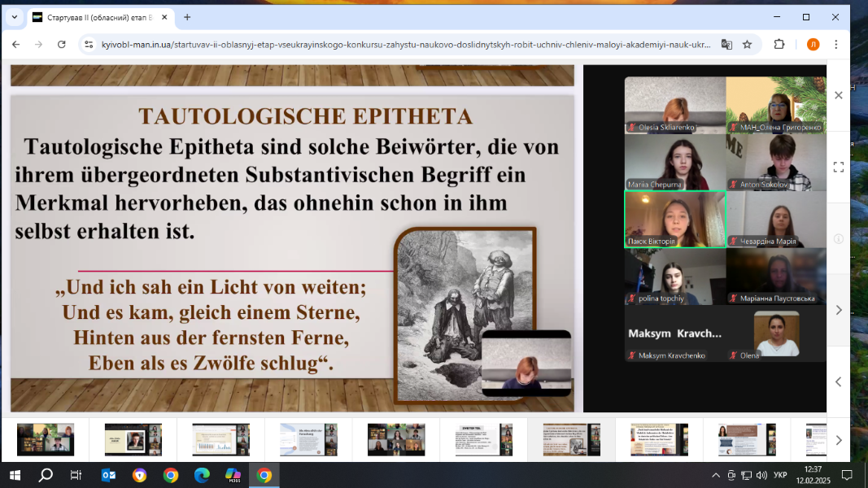Image resolution: width=868 pixels, height=488 pixels.
Task: Bookmark this page with the star icon
Action: point(748,45)
